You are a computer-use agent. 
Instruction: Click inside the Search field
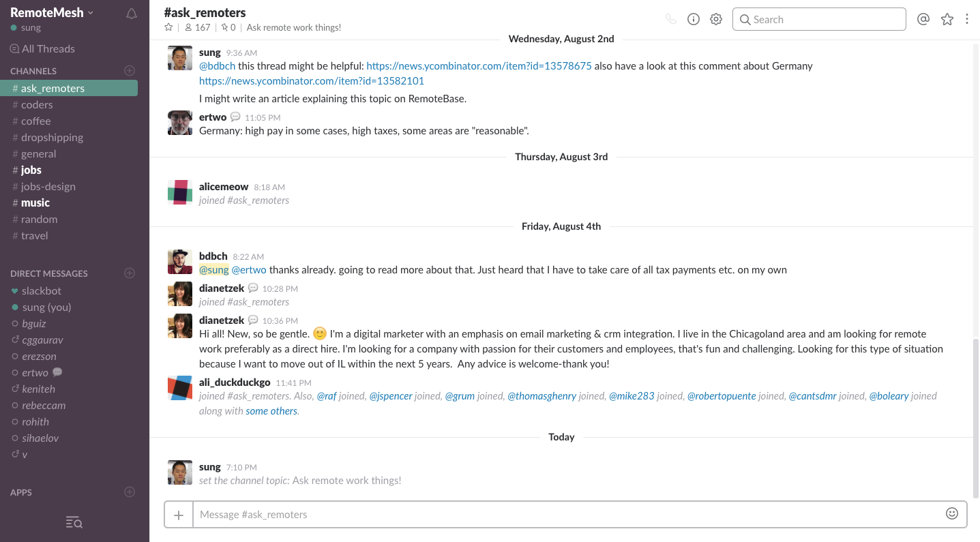pyautogui.click(x=818, y=19)
